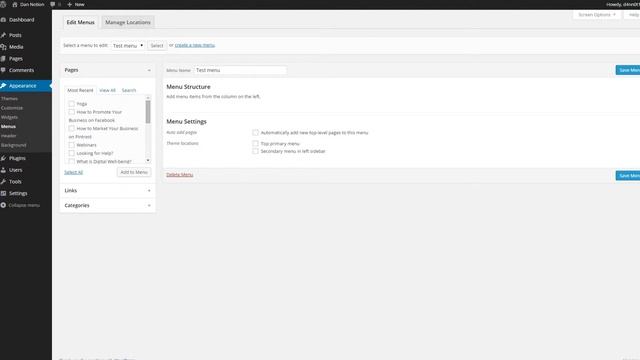The width and height of the screenshot is (640, 360).
Task: Enable automatically add new top-level pages
Action: coord(255,133)
